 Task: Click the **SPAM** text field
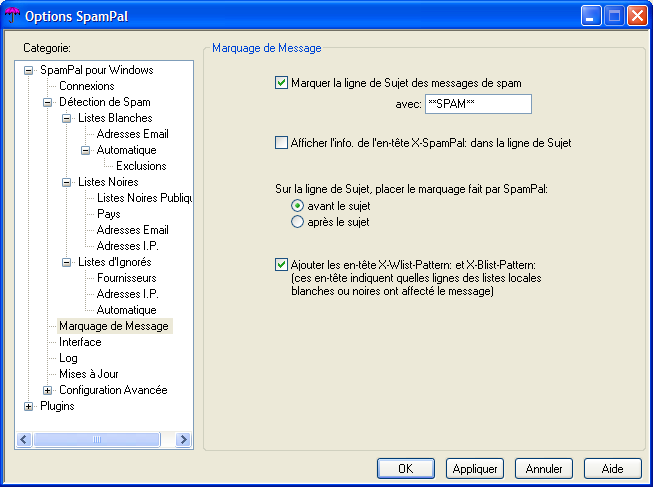click(478, 104)
